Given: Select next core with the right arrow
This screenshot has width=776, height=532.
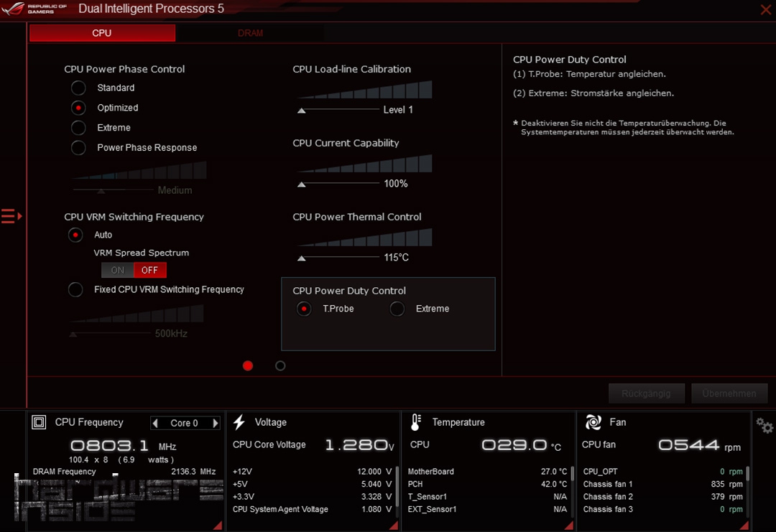Looking at the screenshot, I should [216, 423].
